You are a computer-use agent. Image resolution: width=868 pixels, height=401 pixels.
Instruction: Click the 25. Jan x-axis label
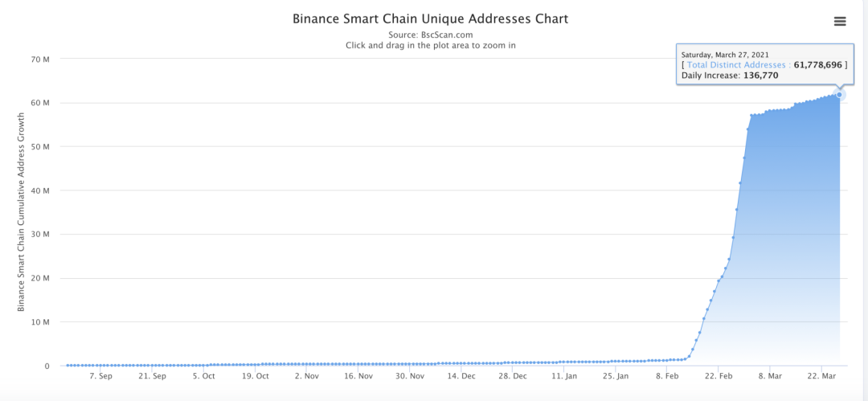tap(616, 376)
